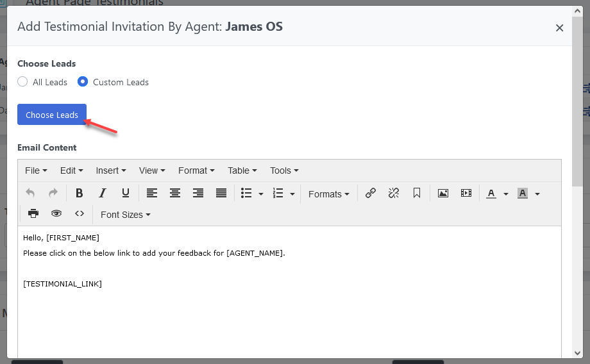Image resolution: width=590 pixels, height=364 pixels.
Task: Click the Bold formatting icon
Action: [x=80, y=193]
